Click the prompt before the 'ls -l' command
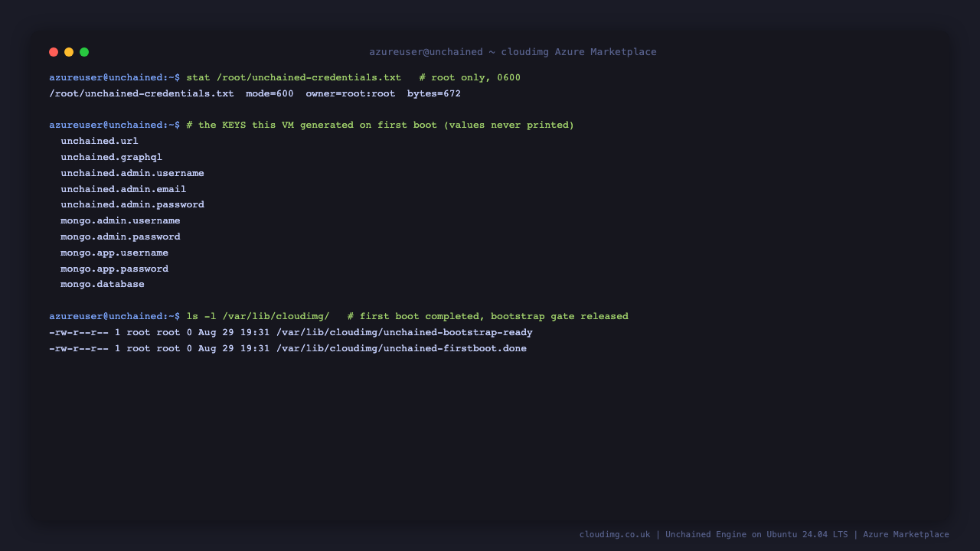Viewport: 980px width, 551px height. pyautogui.click(x=115, y=317)
